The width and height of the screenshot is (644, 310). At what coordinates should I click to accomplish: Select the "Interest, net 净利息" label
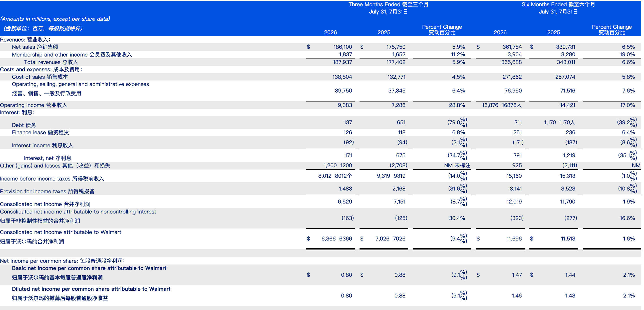tap(48, 158)
